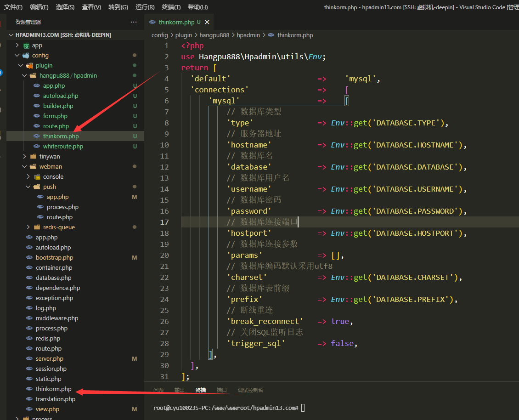Open Explorer more actions (three dots)
519x420 pixels.
click(134, 22)
